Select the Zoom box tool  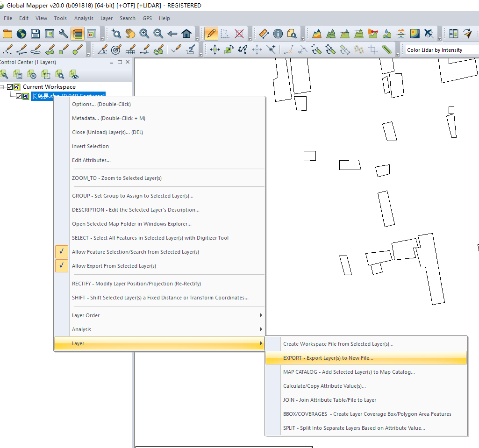(116, 34)
